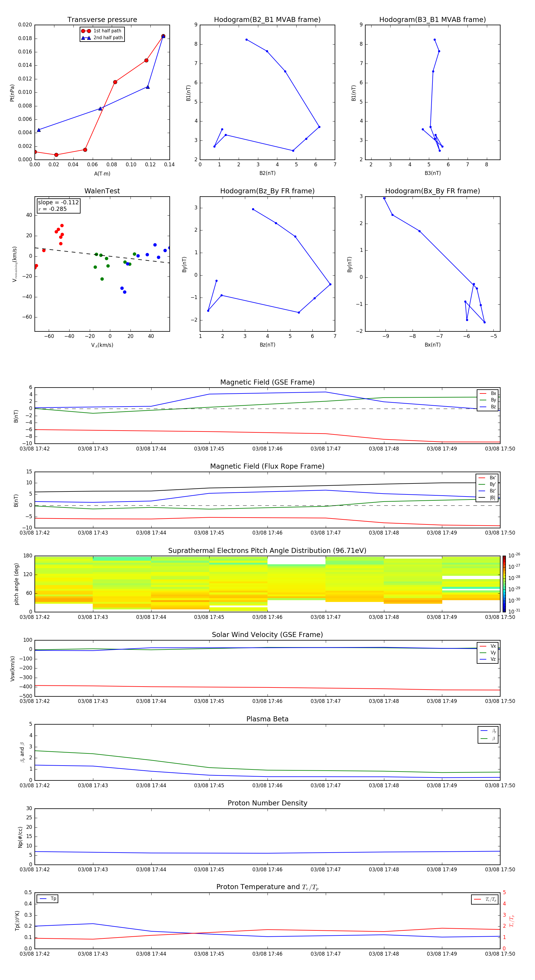Click the 'Proton Temperature and Te/Tp' title

267,887
